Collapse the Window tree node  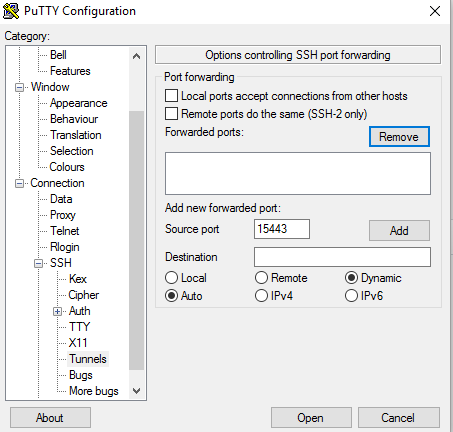(x=20, y=87)
